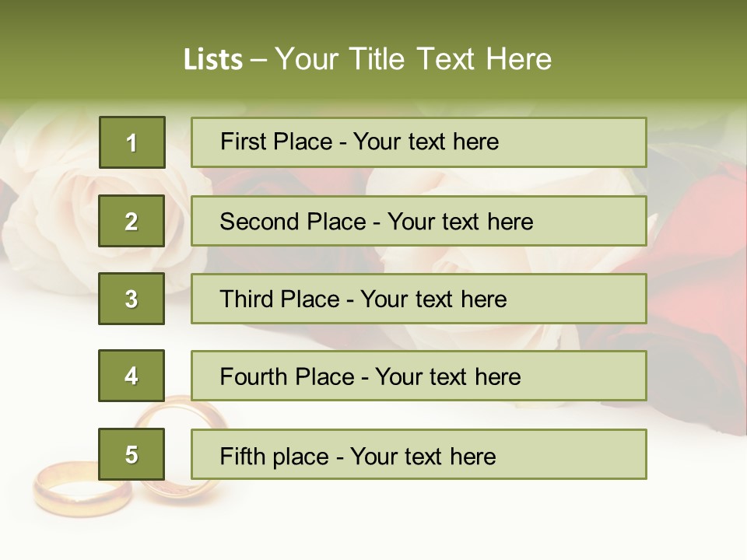Click the Third Place text bar
This screenshot has height=560, width=747.
tap(419, 299)
